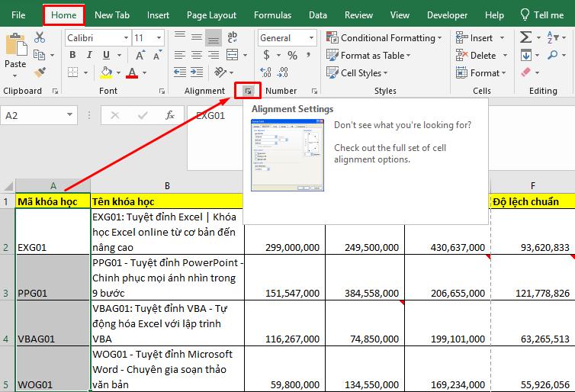575x392 pixels.
Task: Click the AutoSum sigma icon
Action: click(525, 37)
